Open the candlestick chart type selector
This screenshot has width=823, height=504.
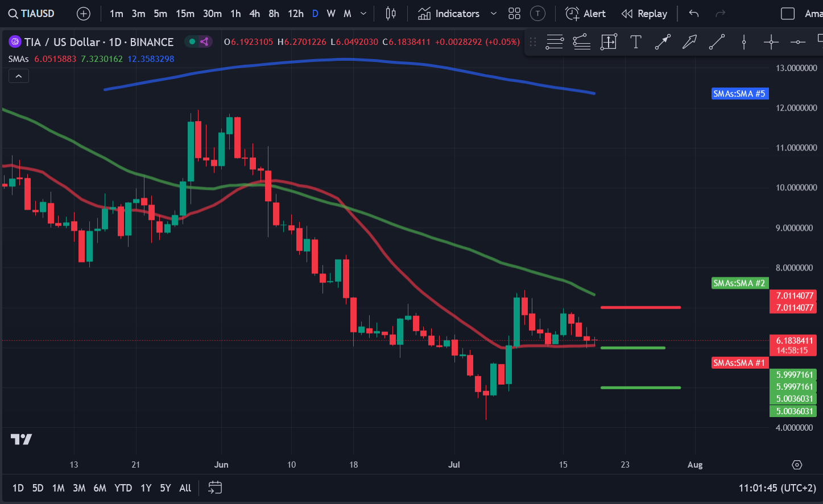coord(391,14)
